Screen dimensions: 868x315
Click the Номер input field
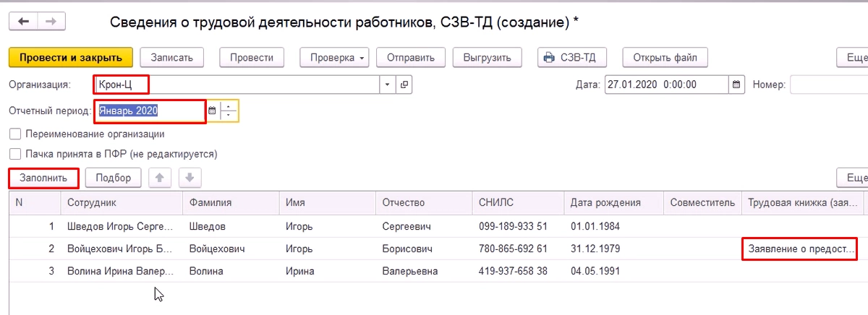[828, 85]
